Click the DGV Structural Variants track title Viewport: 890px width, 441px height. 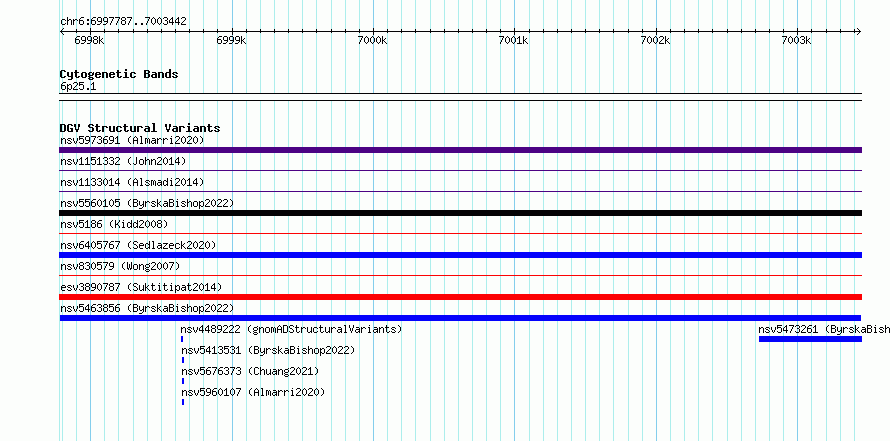click(140, 128)
